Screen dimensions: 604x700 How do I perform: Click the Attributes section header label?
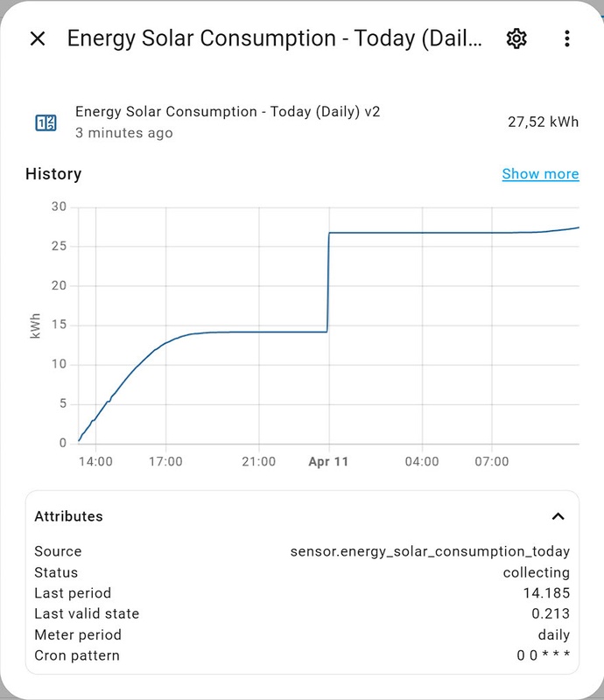(68, 516)
